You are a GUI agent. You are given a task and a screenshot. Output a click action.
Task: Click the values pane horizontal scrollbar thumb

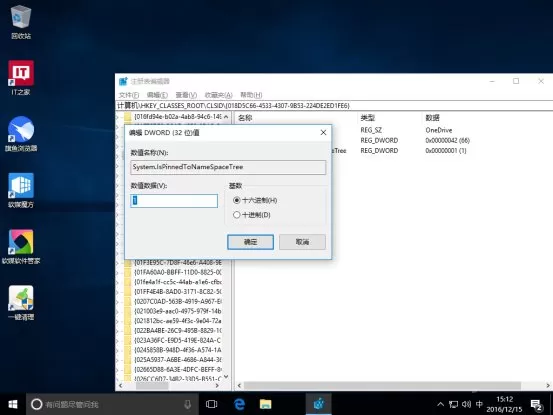pyautogui.click(x=382, y=386)
